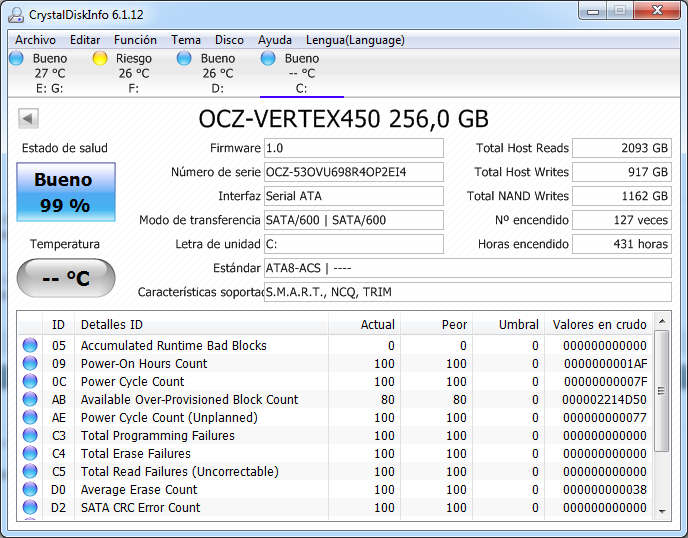Click the serial number field OCZ-53OVU698R4OP2EI4
The width and height of the screenshot is (688, 538).
[x=354, y=172]
